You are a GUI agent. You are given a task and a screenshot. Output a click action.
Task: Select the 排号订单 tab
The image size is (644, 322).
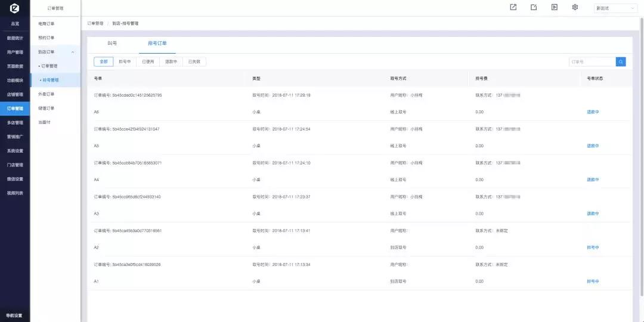[x=157, y=43]
